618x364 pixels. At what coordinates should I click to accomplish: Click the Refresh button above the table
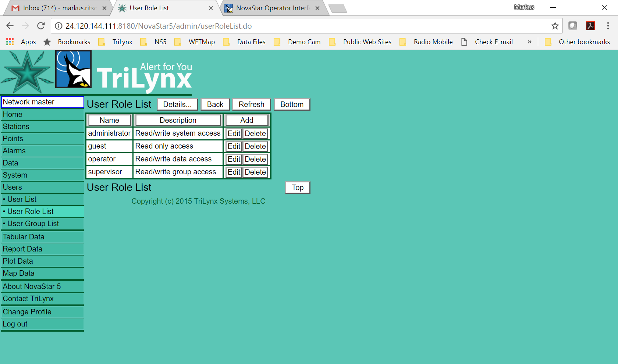click(x=251, y=104)
